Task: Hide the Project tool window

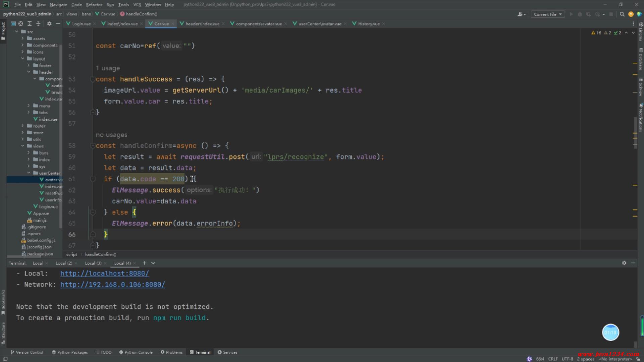Action: pos(58,23)
